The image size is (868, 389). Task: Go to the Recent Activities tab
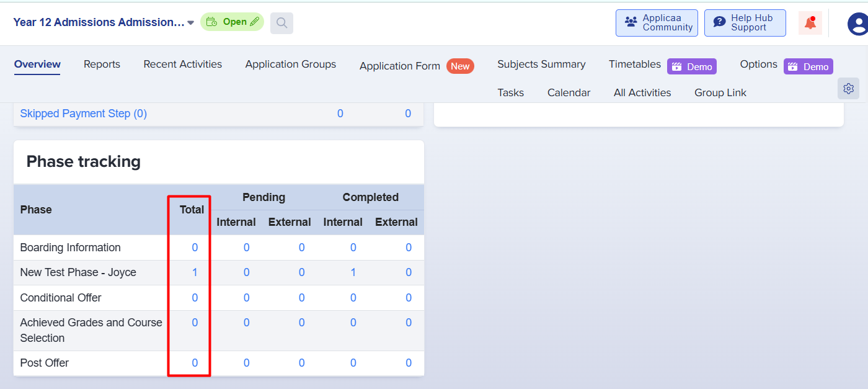point(182,65)
